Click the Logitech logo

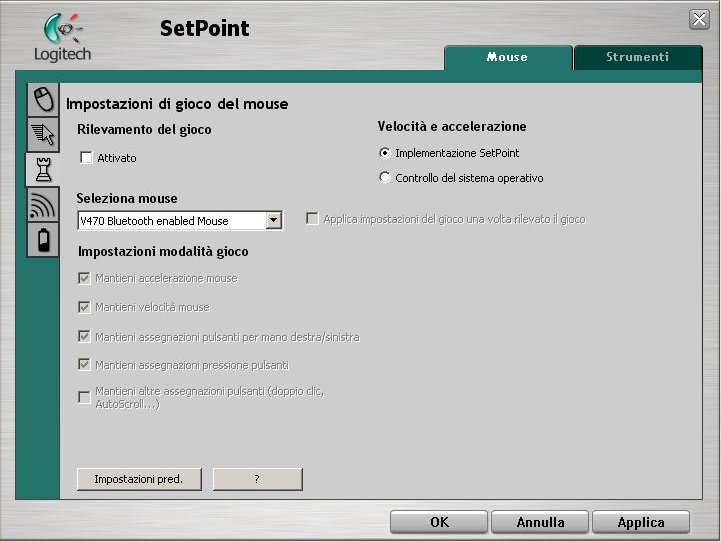[63, 38]
